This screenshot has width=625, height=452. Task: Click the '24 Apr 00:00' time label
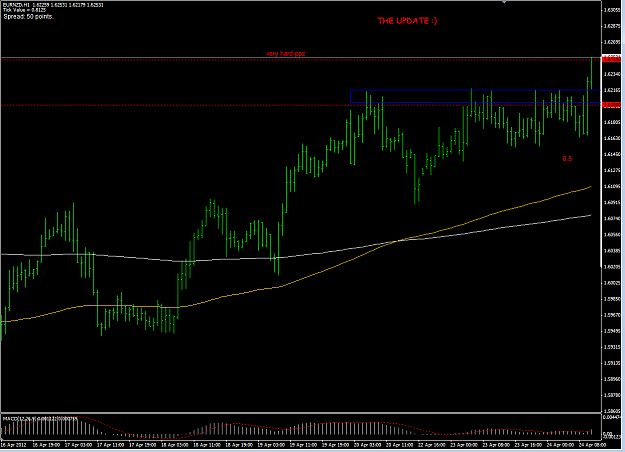(x=560, y=445)
